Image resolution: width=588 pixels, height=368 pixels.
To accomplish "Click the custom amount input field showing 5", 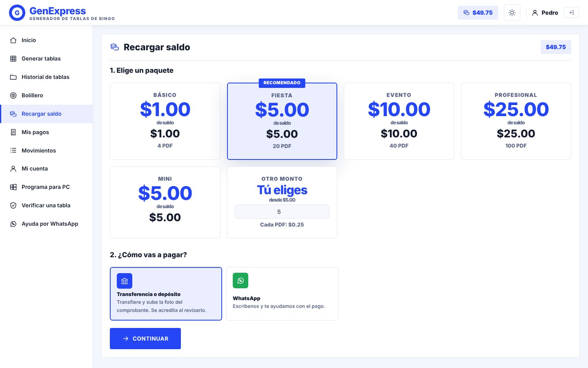I will pyautogui.click(x=282, y=212).
